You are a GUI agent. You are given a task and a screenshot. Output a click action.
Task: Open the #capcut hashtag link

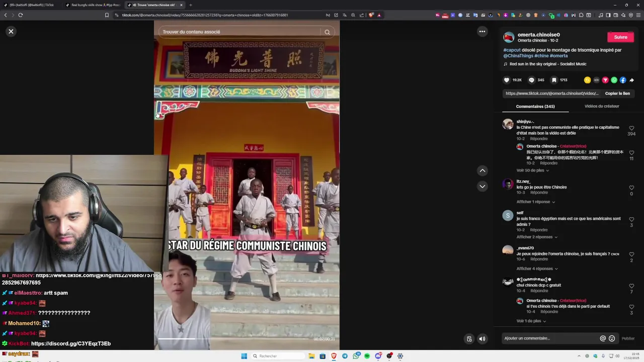[x=512, y=50]
